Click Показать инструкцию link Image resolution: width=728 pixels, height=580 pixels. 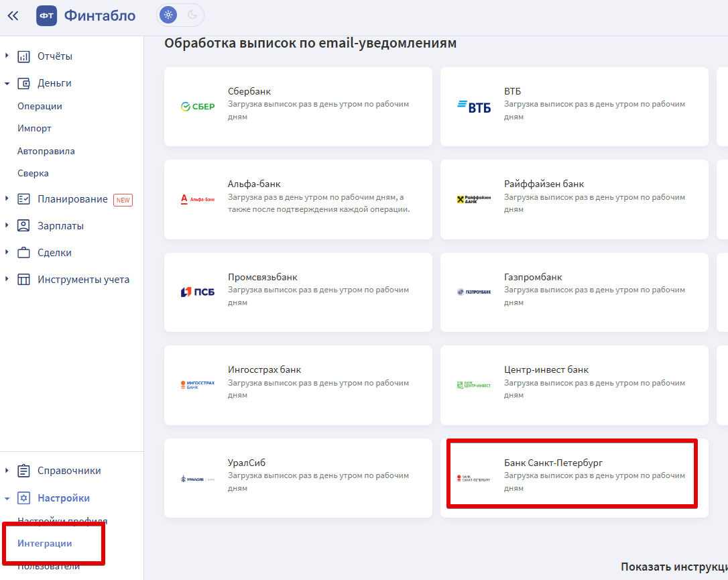(674, 567)
